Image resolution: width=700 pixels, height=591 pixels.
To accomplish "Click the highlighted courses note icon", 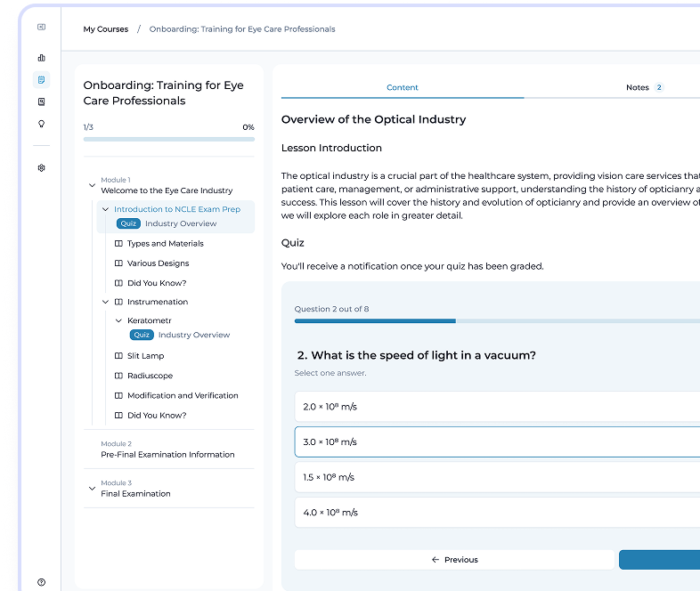I will pos(41,80).
